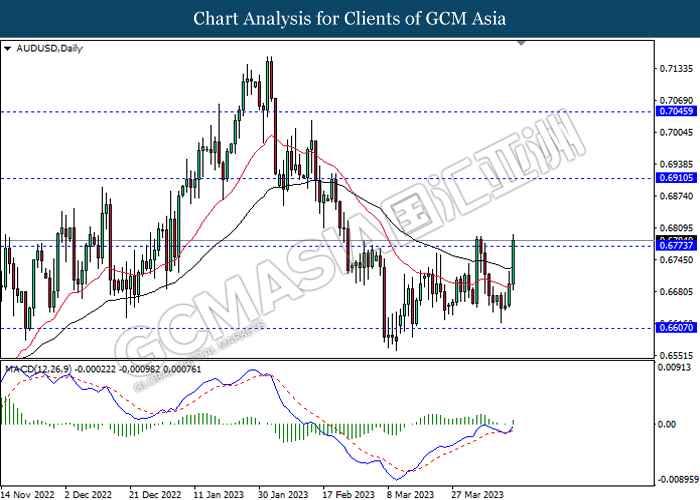Click the AUDUSD,Daily chart title

(x=50, y=49)
